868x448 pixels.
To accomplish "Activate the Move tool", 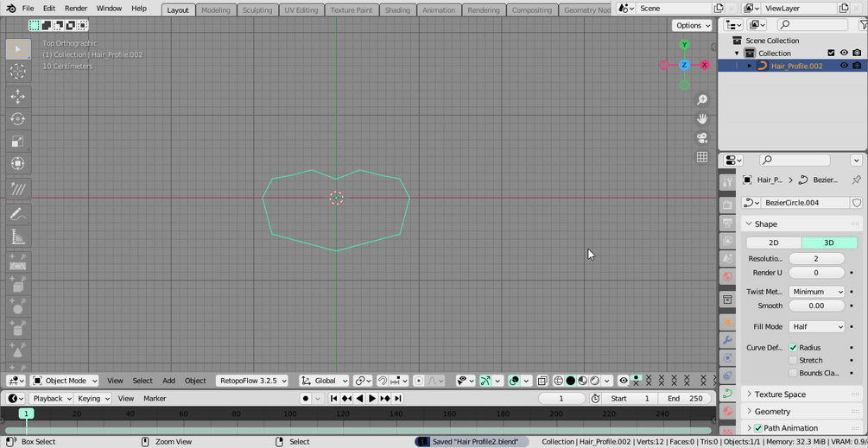I will (x=18, y=97).
